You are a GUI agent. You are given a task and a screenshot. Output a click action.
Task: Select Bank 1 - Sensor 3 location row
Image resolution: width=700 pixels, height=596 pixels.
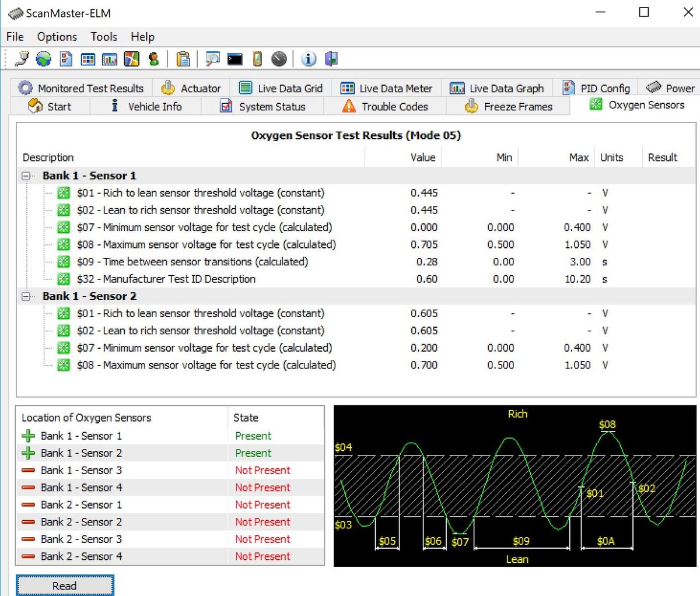(170, 470)
